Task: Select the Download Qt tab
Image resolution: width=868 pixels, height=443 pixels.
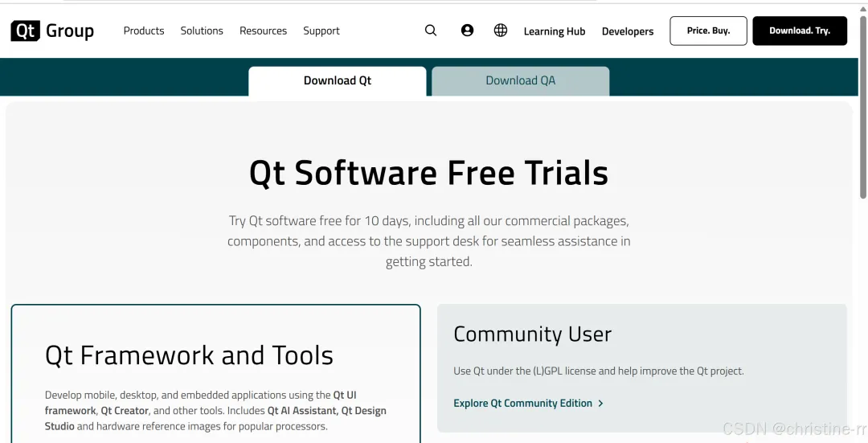Action: tap(337, 81)
